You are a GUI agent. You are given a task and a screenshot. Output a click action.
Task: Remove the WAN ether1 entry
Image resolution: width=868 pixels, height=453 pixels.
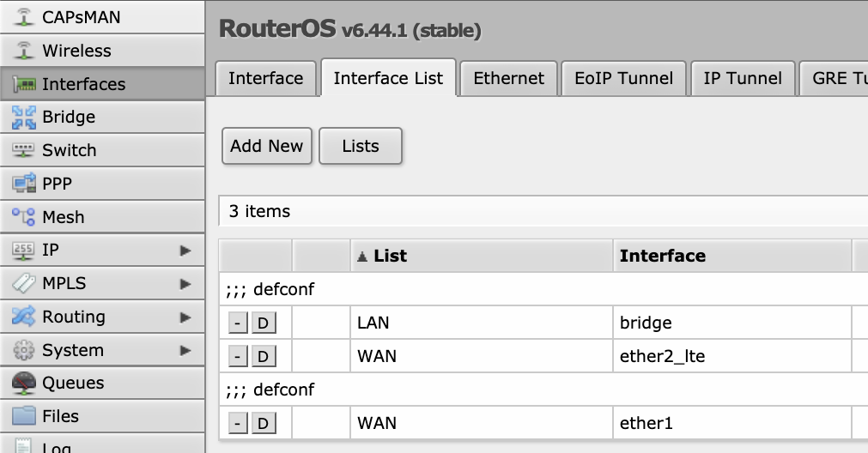pyautogui.click(x=238, y=423)
